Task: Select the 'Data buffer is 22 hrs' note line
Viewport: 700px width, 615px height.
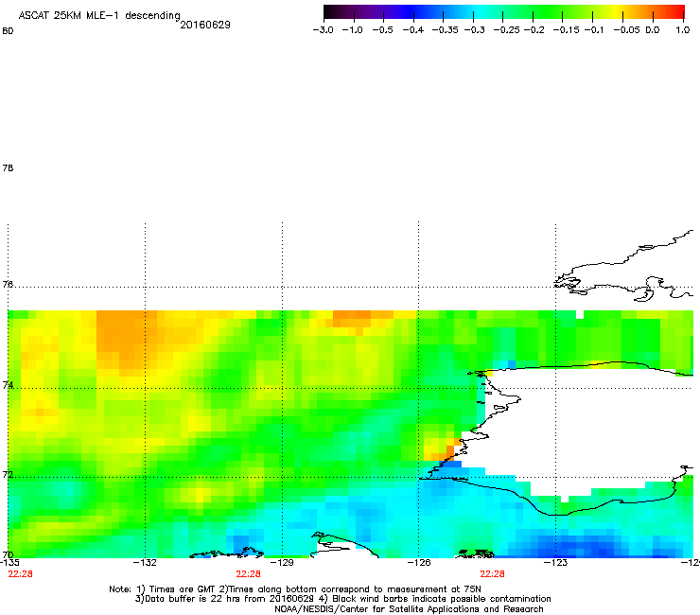Action: (342, 599)
